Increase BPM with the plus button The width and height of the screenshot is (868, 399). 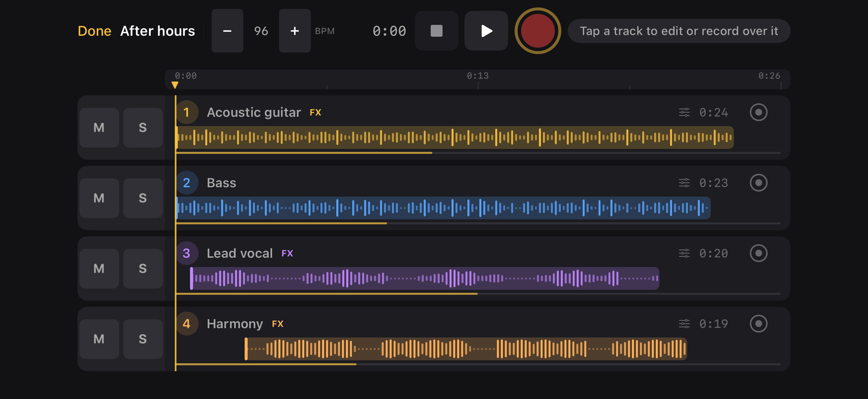(295, 31)
